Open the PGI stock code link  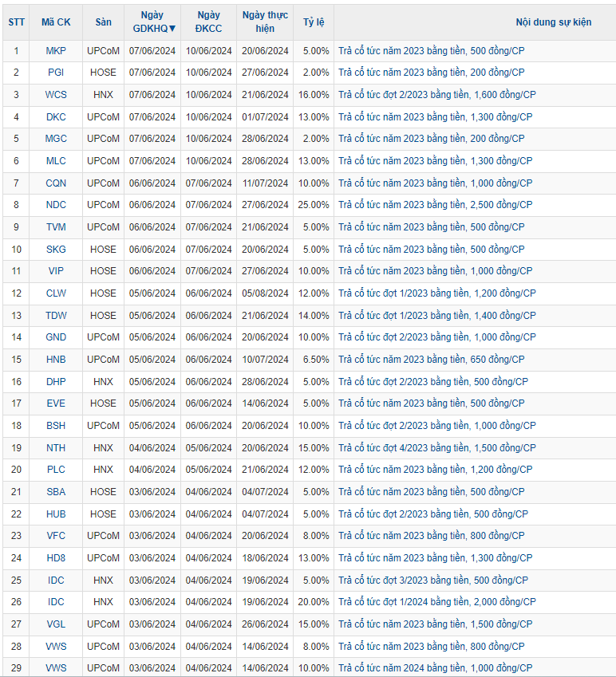[56, 73]
